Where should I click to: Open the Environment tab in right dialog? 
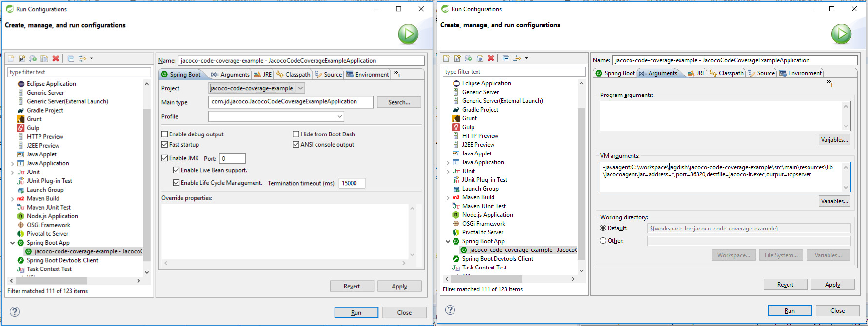800,73
